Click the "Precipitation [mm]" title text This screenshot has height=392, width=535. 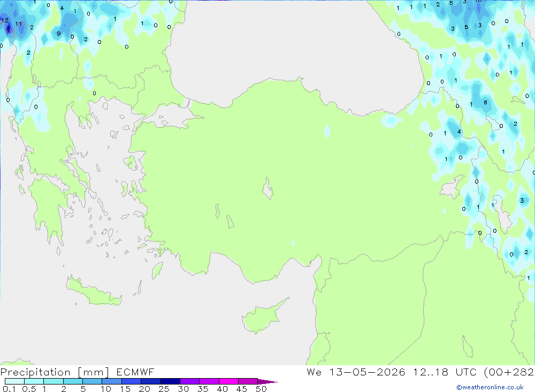(x=55, y=372)
